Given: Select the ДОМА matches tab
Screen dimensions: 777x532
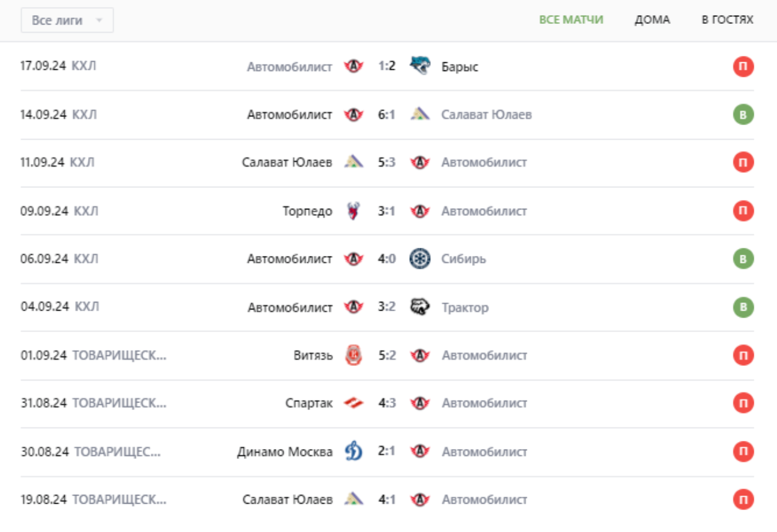Looking at the screenshot, I should pyautogui.click(x=652, y=19).
